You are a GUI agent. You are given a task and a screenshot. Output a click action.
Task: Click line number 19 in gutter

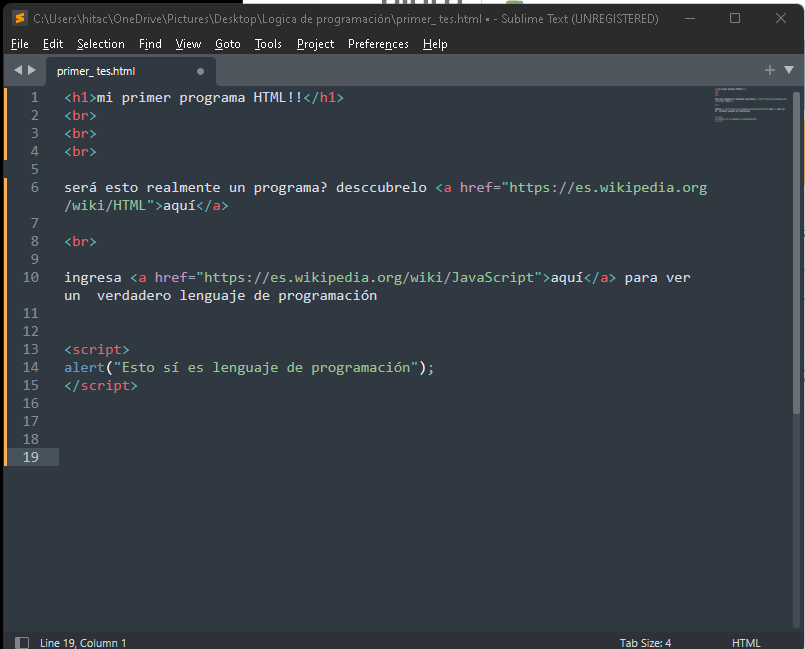31,457
